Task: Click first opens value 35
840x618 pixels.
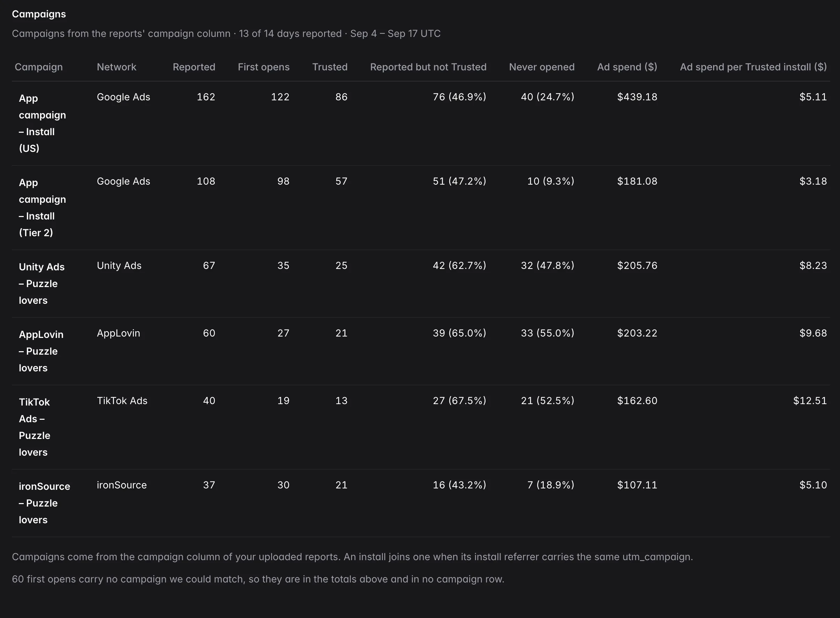Action: pyautogui.click(x=283, y=265)
